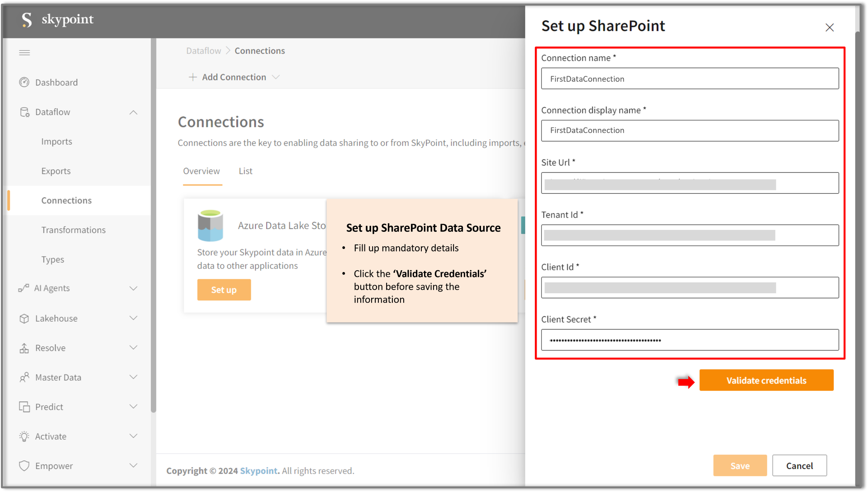Switch to the Overview tab
Image resolution: width=868 pixels, height=492 pixels.
[x=201, y=171]
